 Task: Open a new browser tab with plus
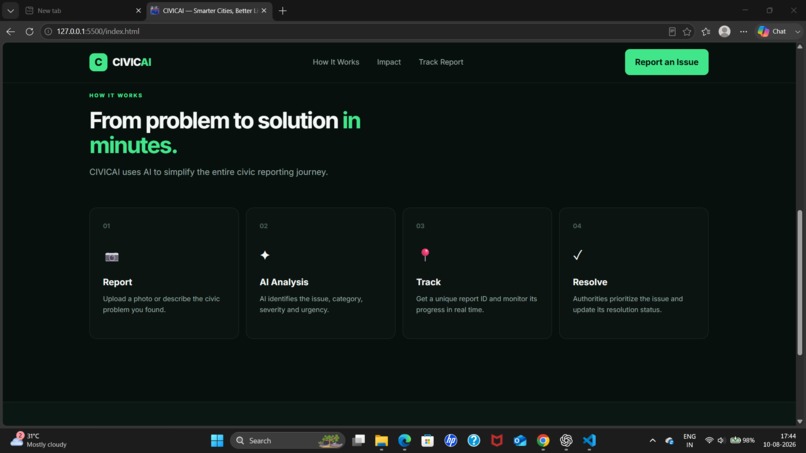pos(283,11)
